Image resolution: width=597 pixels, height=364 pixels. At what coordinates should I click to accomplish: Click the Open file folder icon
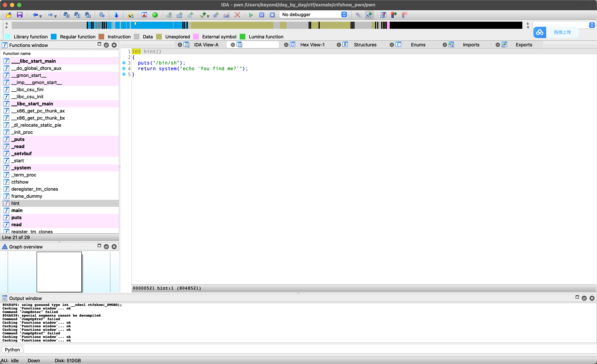[x=9, y=15]
